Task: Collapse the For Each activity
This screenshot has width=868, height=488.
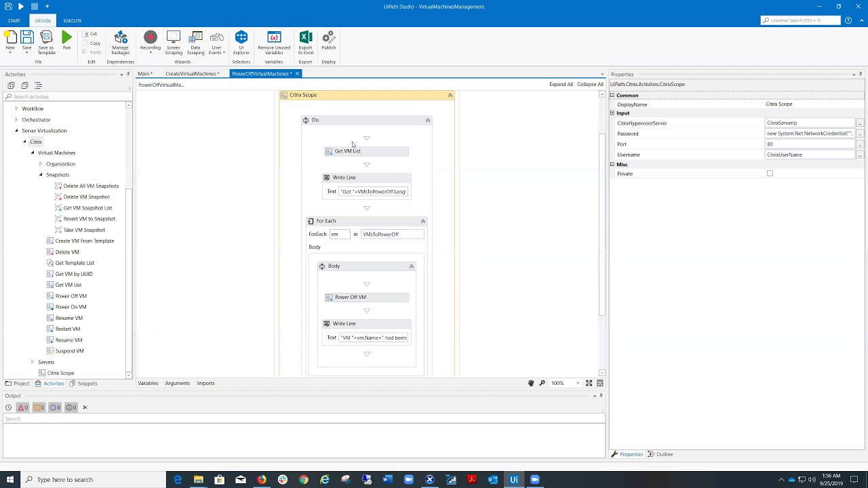Action: 422,222
